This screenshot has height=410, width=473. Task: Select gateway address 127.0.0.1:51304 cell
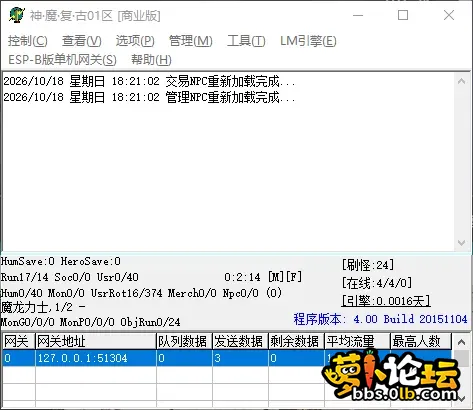coord(96,358)
